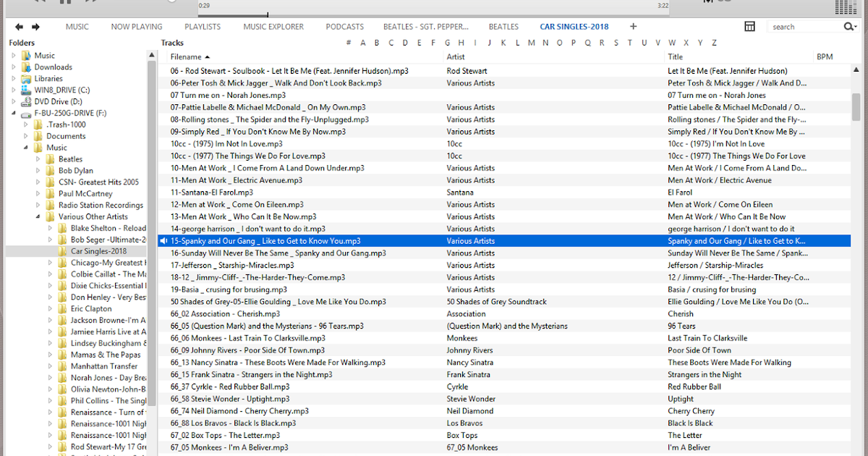The image size is (868, 456).
Task: Expand the top-level Music folder
Action: coord(13,55)
